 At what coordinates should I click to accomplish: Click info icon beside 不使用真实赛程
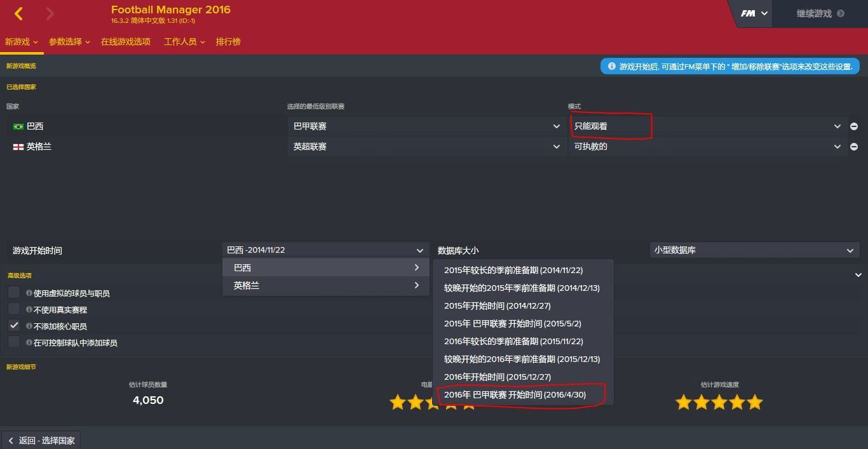(x=29, y=310)
